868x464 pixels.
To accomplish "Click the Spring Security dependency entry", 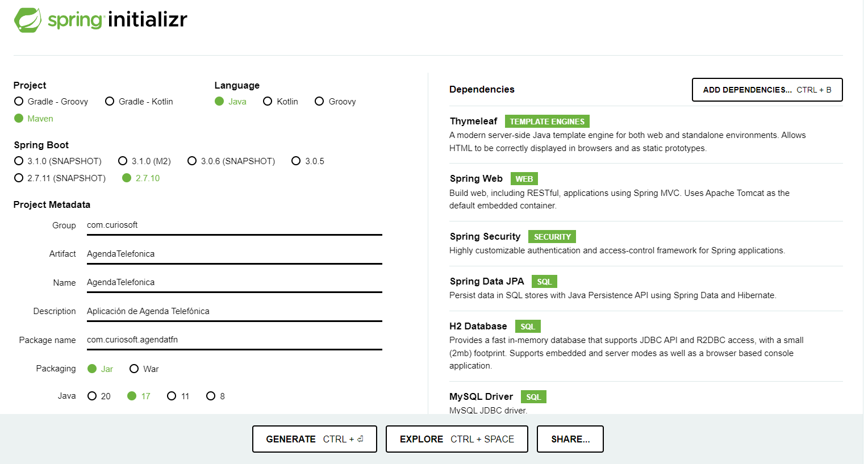I will (485, 237).
